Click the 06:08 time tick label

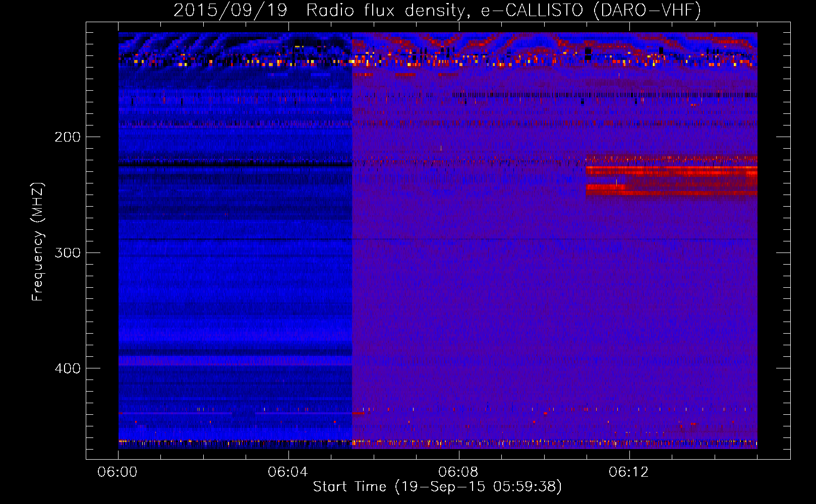[x=458, y=472]
